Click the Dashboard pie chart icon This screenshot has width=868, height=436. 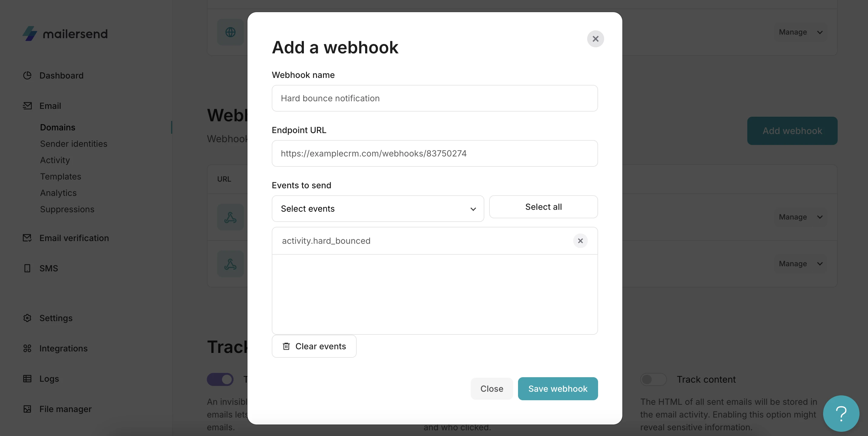coord(27,75)
